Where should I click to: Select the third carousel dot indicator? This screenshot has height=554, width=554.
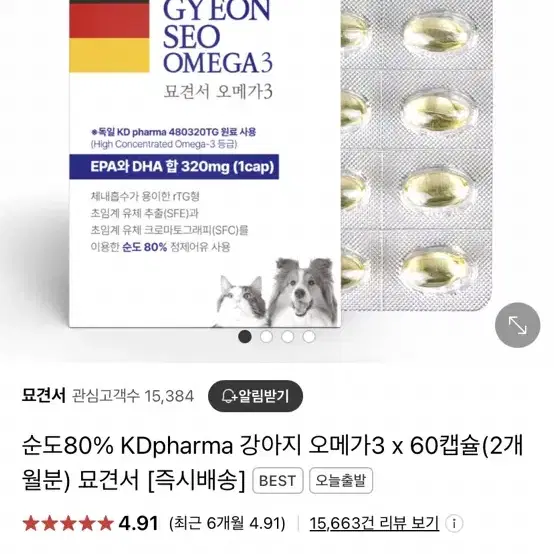[x=288, y=337]
